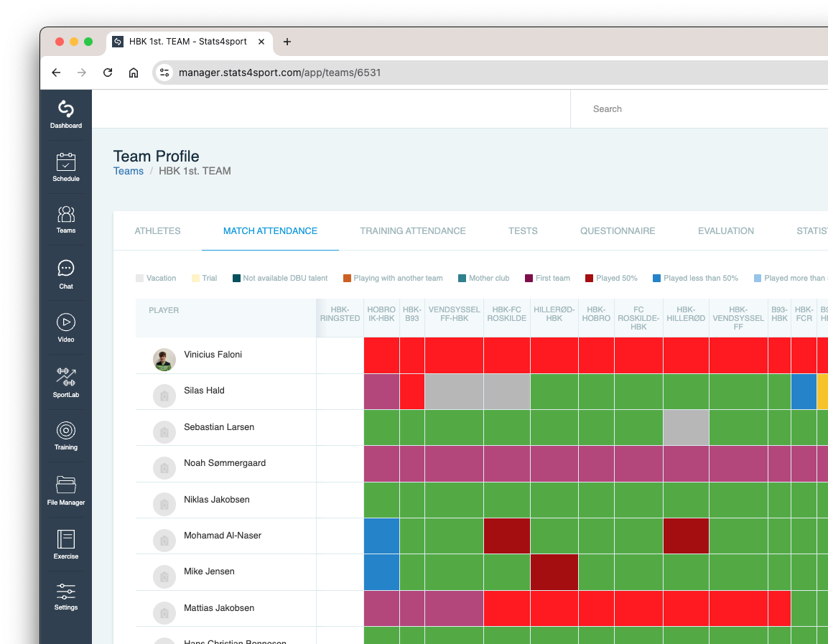Open the Chat bubble icon
828x644 pixels.
66,269
